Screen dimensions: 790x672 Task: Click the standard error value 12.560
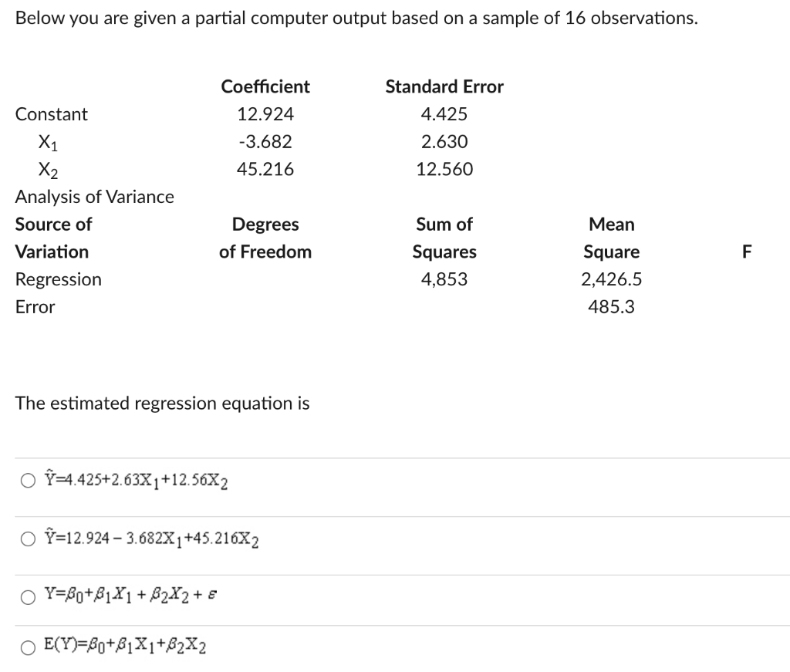coord(444,169)
